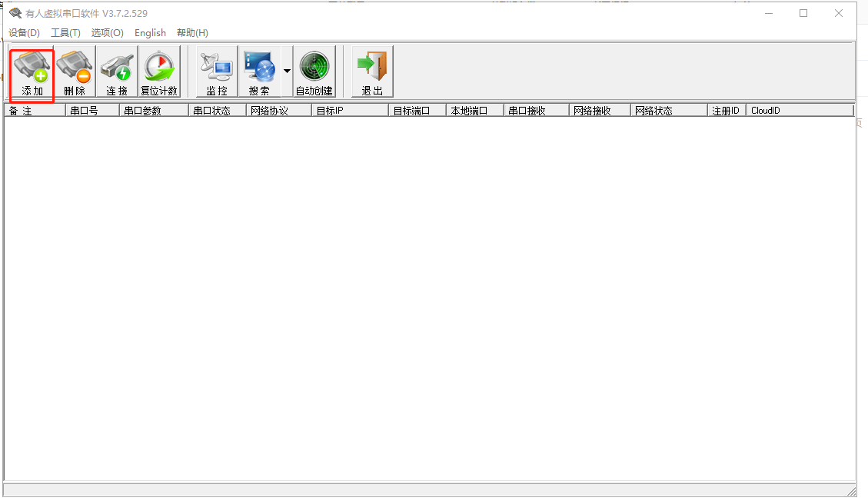The height and width of the screenshot is (501, 868).
Task: Click the 本地端口 column header
Action: [x=475, y=111]
